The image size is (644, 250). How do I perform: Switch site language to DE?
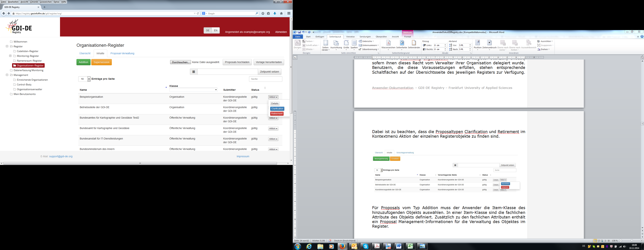(x=207, y=30)
